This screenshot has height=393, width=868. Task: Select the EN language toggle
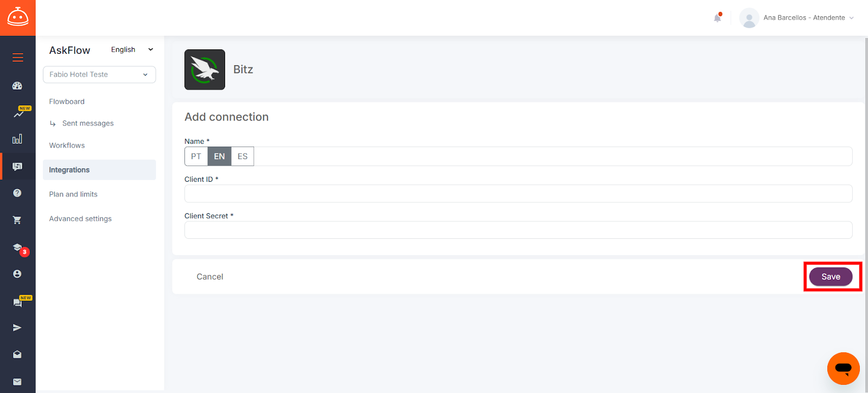[219, 156]
